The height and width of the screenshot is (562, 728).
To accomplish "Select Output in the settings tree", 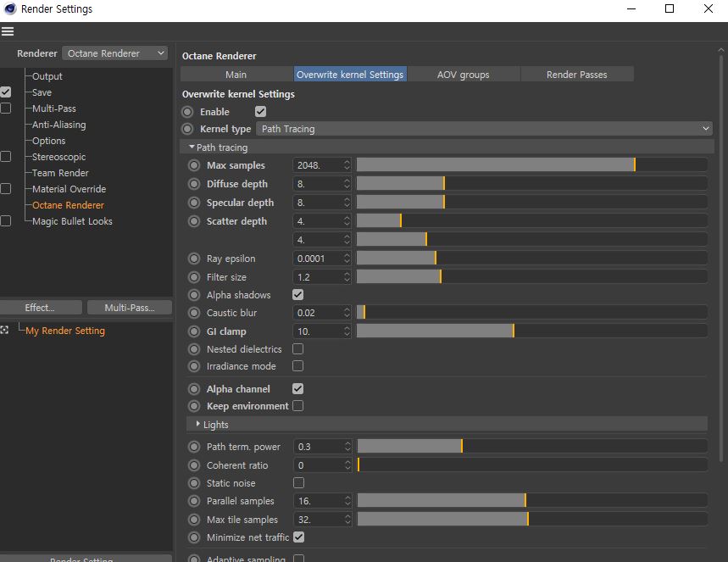I will click(x=47, y=76).
